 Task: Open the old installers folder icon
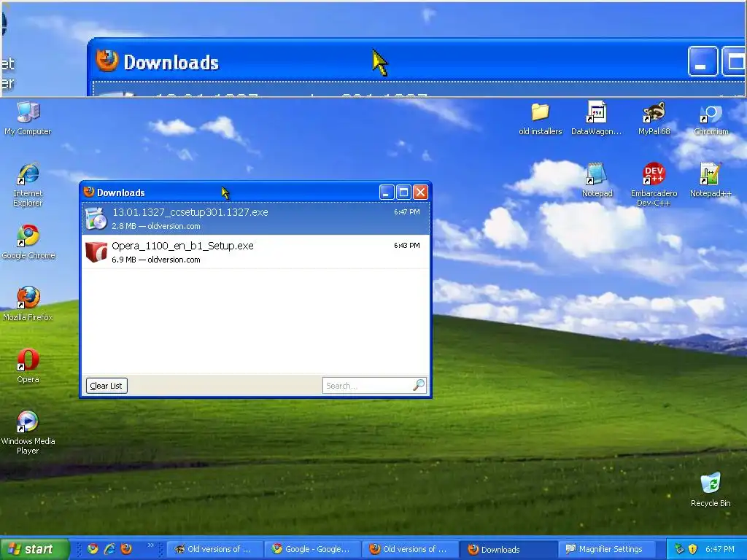[541, 118]
